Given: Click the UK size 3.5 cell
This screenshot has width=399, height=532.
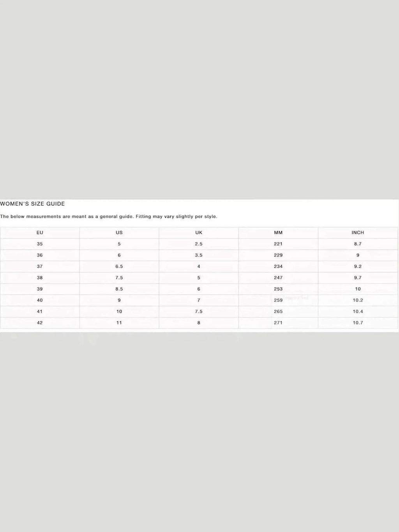Looking at the screenshot, I should coord(199,255).
